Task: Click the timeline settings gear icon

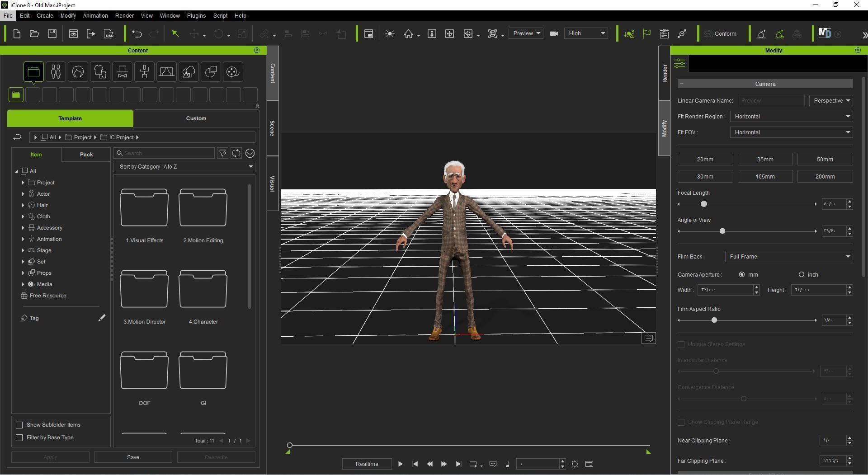Action: click(575, 464)
